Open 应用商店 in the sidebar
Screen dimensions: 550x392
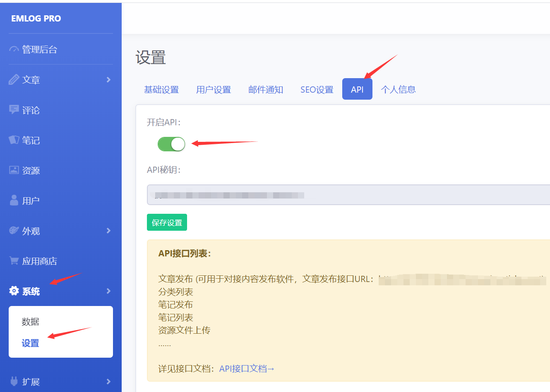[x=40, y=261]
